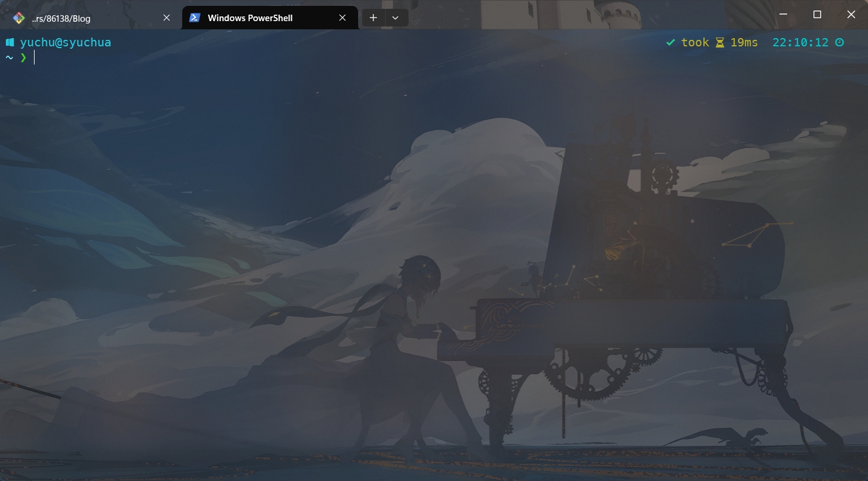Switch to the ..rs/86138/Blog tab
Screen dimensions: 868x481
pos(91,18)
